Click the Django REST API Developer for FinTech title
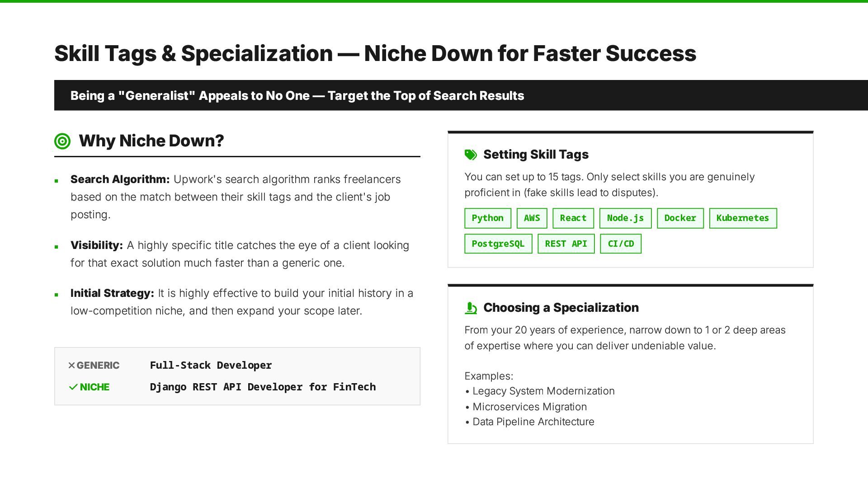The image size is (868, 488). (263, 387)
